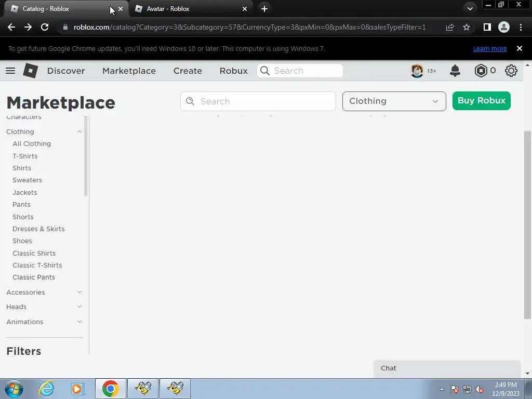Select Shirts category in sidebar

(22, 168)
